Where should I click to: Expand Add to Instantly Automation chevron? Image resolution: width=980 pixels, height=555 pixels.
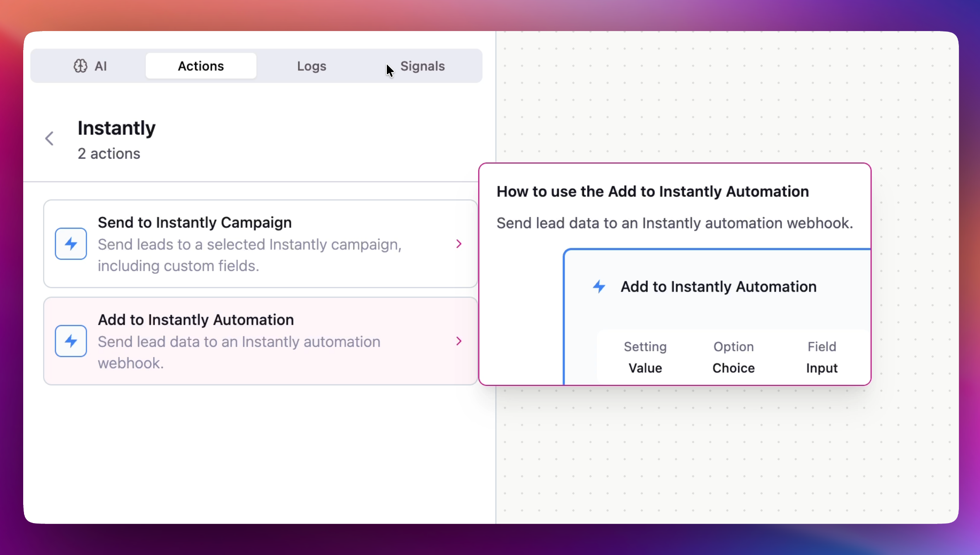459,341
